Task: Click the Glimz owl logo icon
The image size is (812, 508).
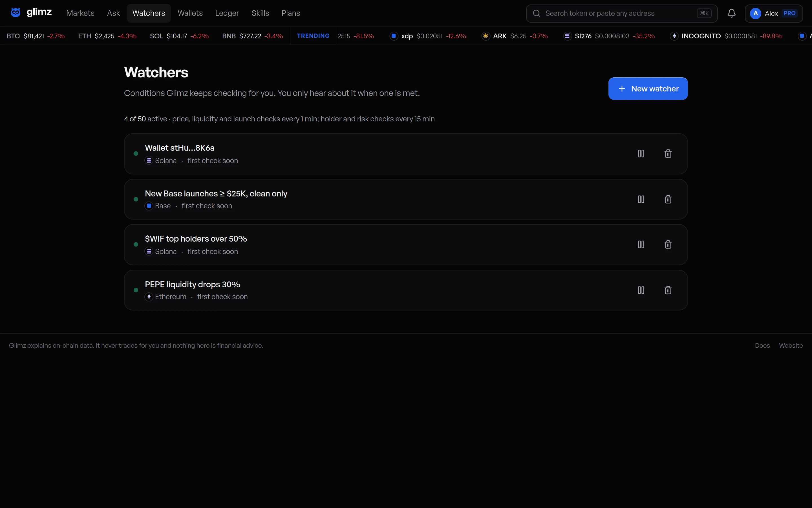Action: point(16,13)
